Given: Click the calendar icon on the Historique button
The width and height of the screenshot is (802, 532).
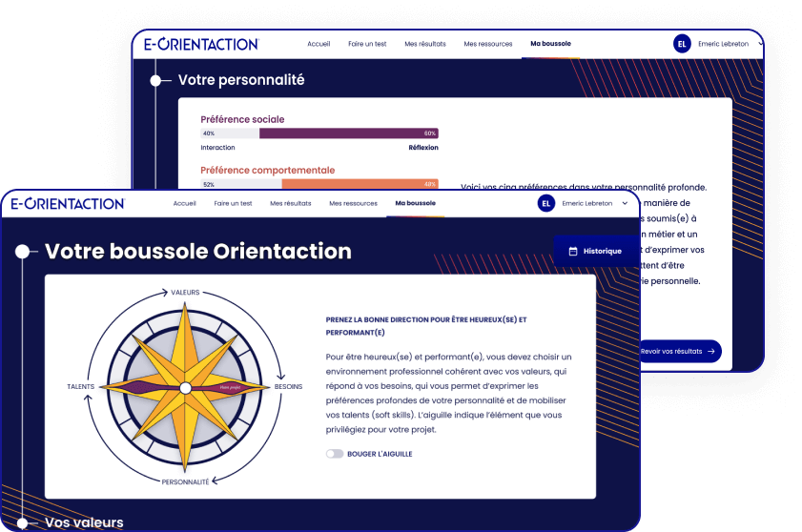Looking at the screenshot, I should [x=573, y=252].
